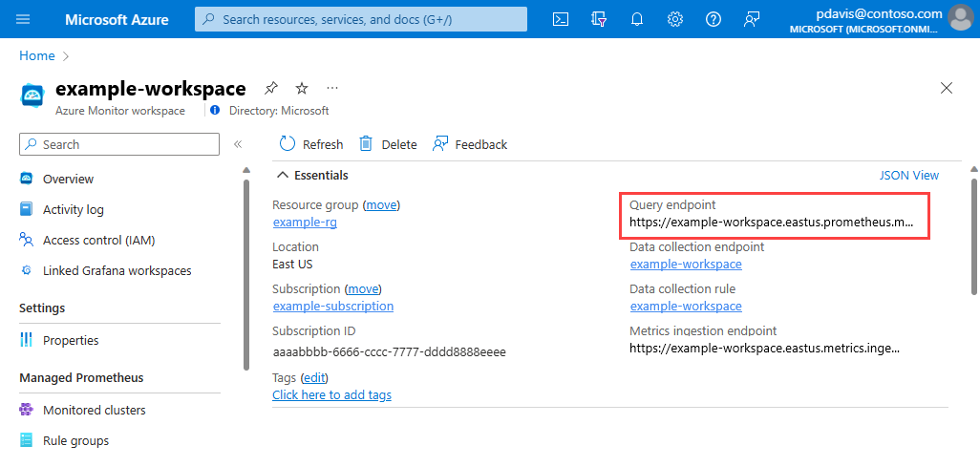Launch Cloud Shell from the top bar
The height and width of the screenshot is (467, 980).
pyautogui.click(x=561, y=19)
